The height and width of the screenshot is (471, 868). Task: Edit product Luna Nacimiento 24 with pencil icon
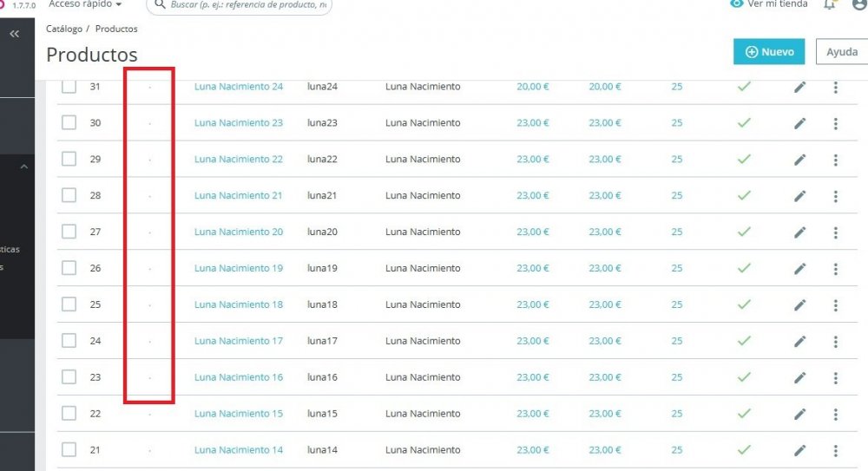799,87
